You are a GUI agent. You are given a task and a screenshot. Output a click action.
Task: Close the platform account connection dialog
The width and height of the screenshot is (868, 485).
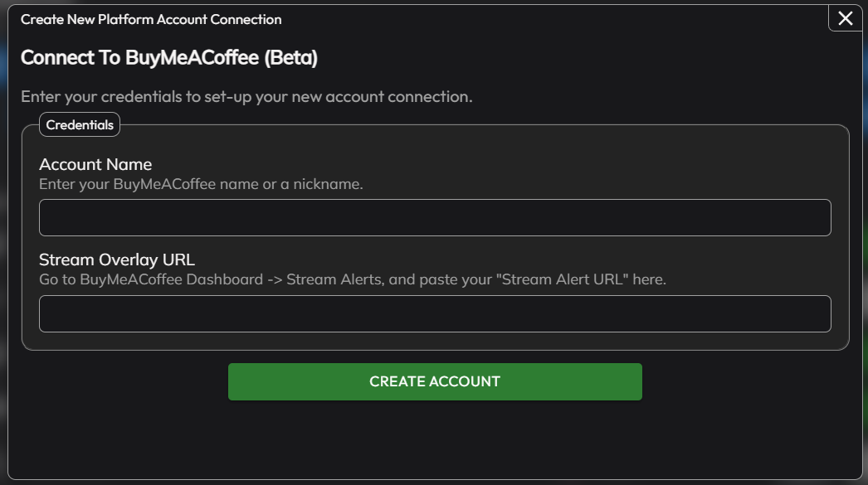[845, 18]
